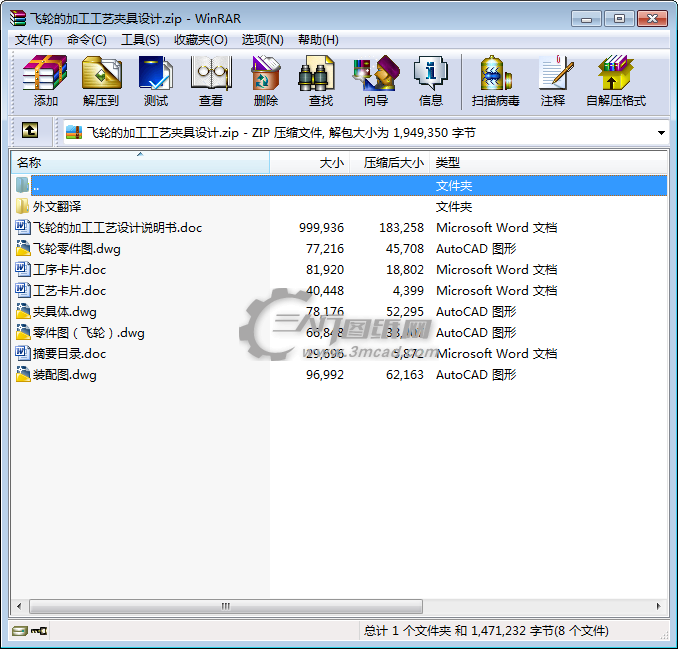This screenshot has height=649, width=678.
Task: Select the file name 工序卡片.doc
Action: [69, 269]
